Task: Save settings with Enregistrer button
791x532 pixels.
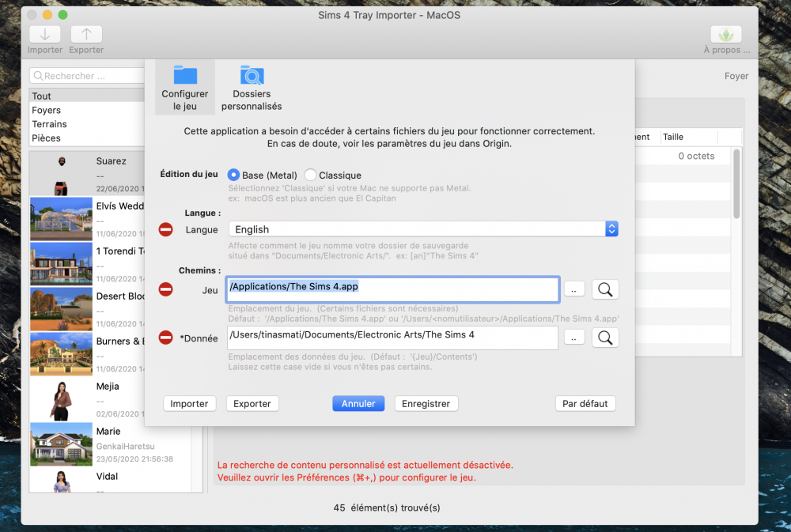Action: click(426, 403)
